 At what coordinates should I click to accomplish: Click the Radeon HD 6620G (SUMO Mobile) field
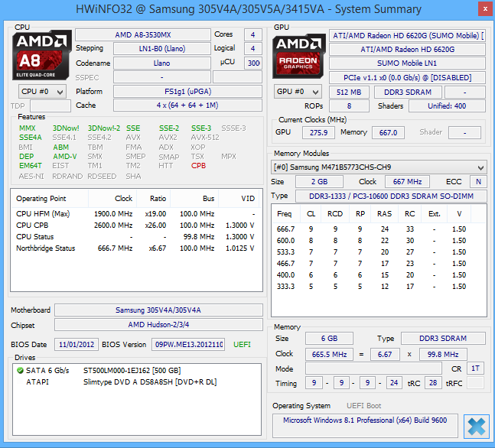[x=407, y=36]
